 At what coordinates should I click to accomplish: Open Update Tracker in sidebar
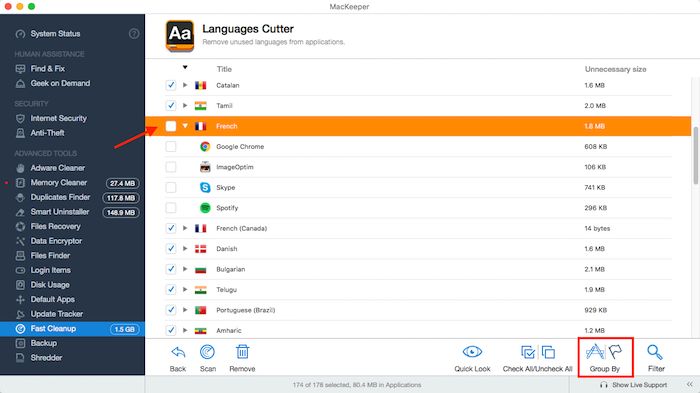click(57, 314)
